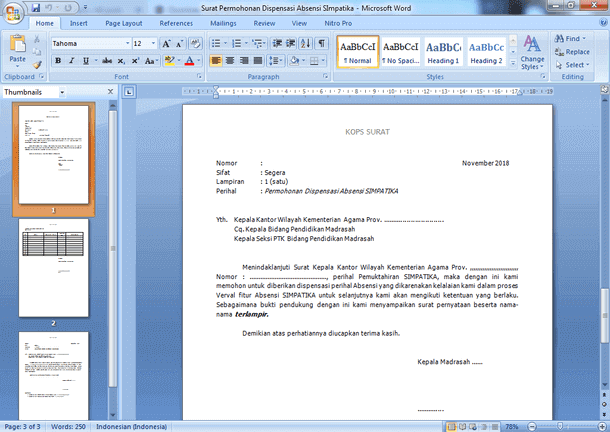Align text left in Paragraph group
The height and width of the screenshot is (432, 610).
pyautogui.click(x=217, y=61)
